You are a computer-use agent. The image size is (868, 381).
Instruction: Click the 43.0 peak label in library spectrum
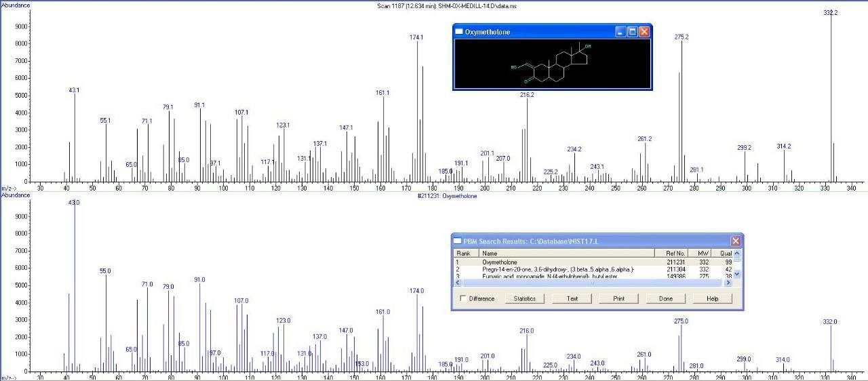[74, 203]
